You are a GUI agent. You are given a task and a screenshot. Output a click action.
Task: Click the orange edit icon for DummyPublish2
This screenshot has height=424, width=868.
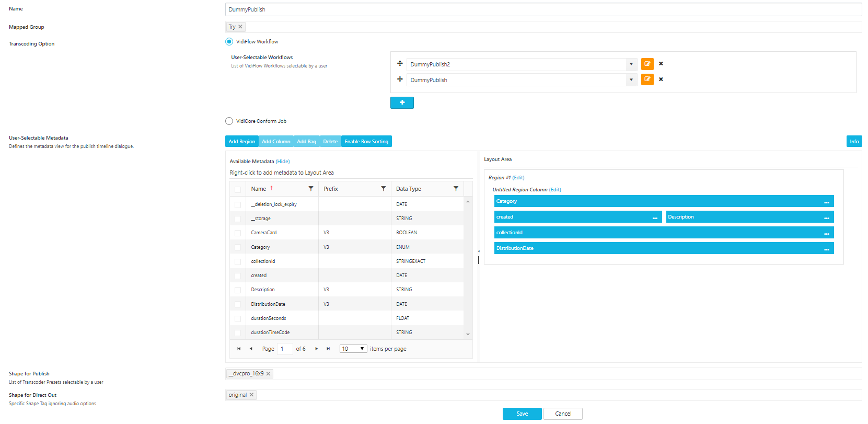pyautogui.click(x=647, y=64)
